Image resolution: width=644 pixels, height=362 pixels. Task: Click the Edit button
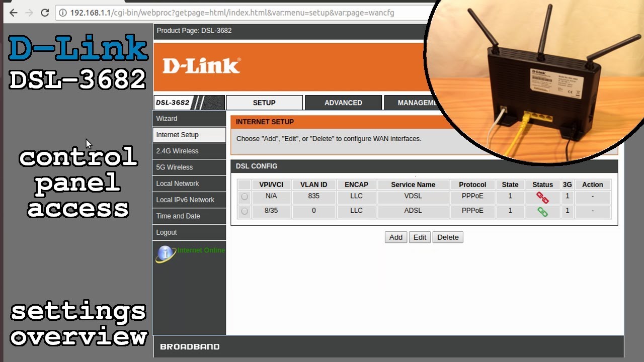420,237
